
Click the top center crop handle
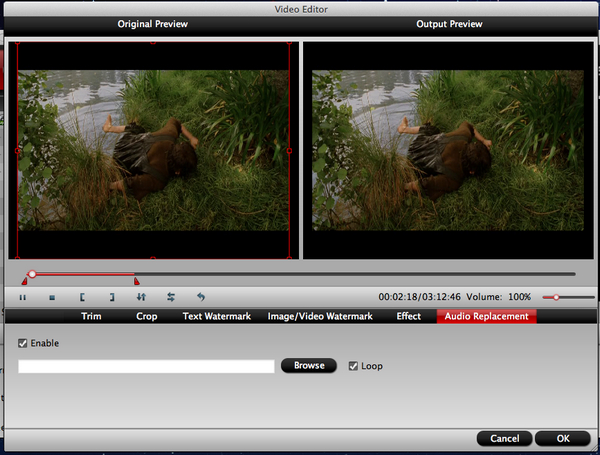click(153, 42)
